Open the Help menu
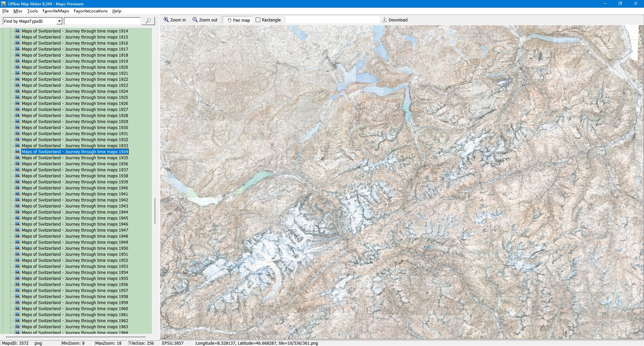 click(x=117, y=11)
